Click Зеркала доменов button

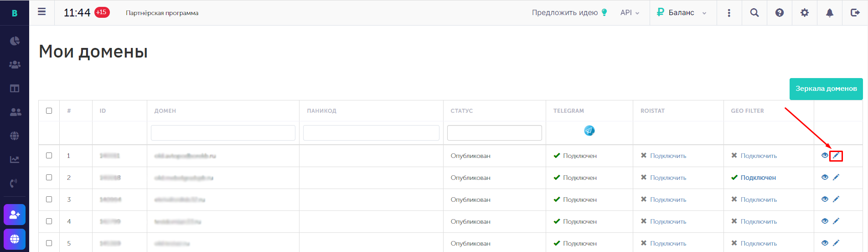(826, 89)
